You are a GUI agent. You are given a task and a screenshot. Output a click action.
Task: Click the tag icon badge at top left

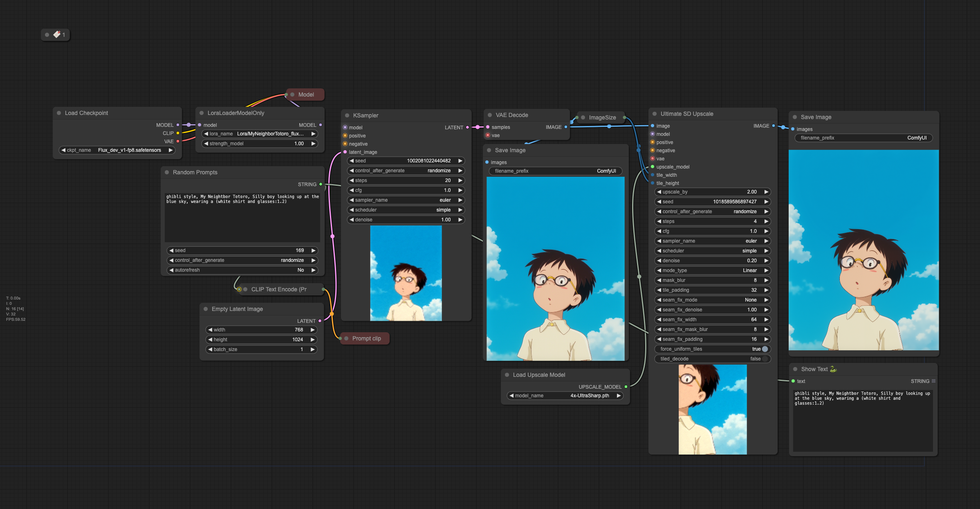coord(57,34)
